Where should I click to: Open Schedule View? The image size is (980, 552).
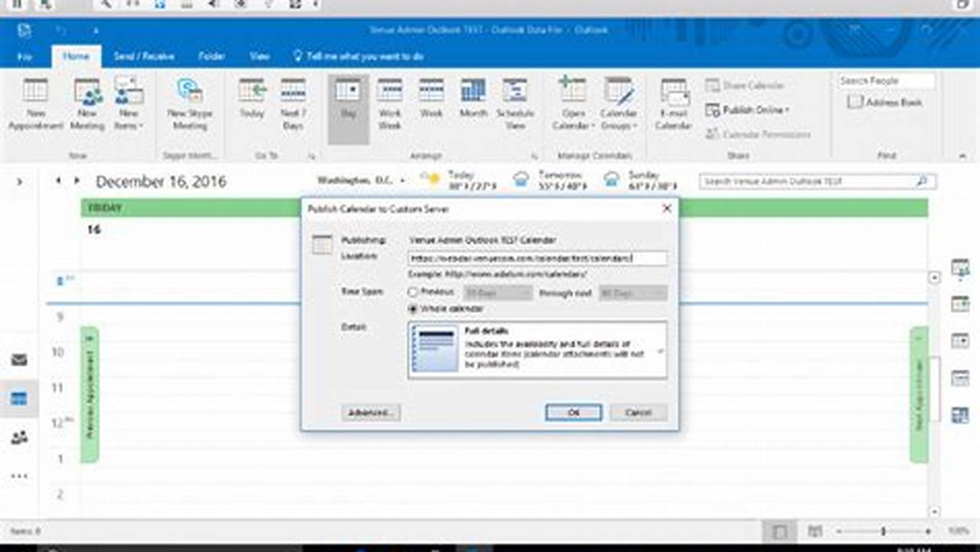point(516,103)
